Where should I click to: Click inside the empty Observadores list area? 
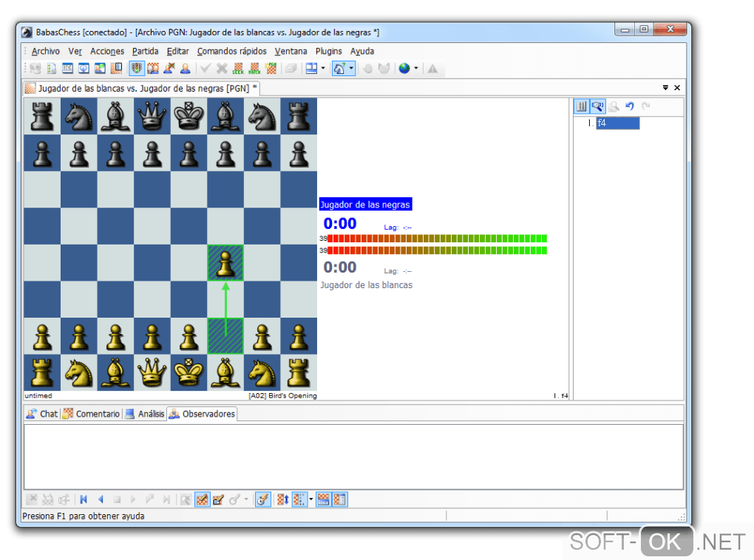click(x=354, y=457)
